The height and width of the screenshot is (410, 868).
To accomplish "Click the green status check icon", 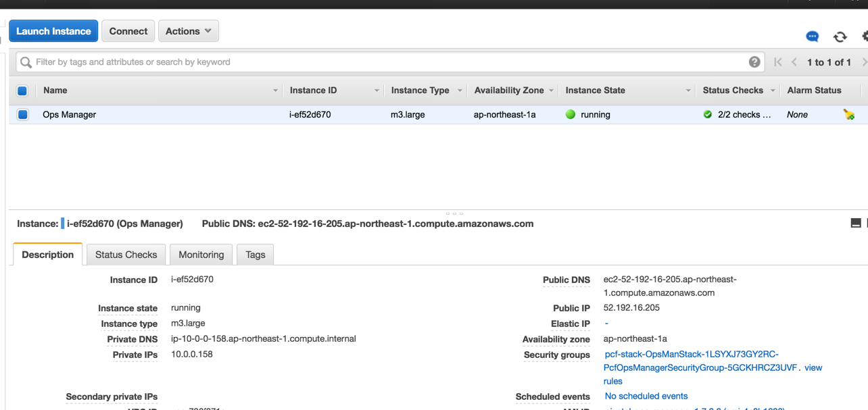I will [707, 115].
